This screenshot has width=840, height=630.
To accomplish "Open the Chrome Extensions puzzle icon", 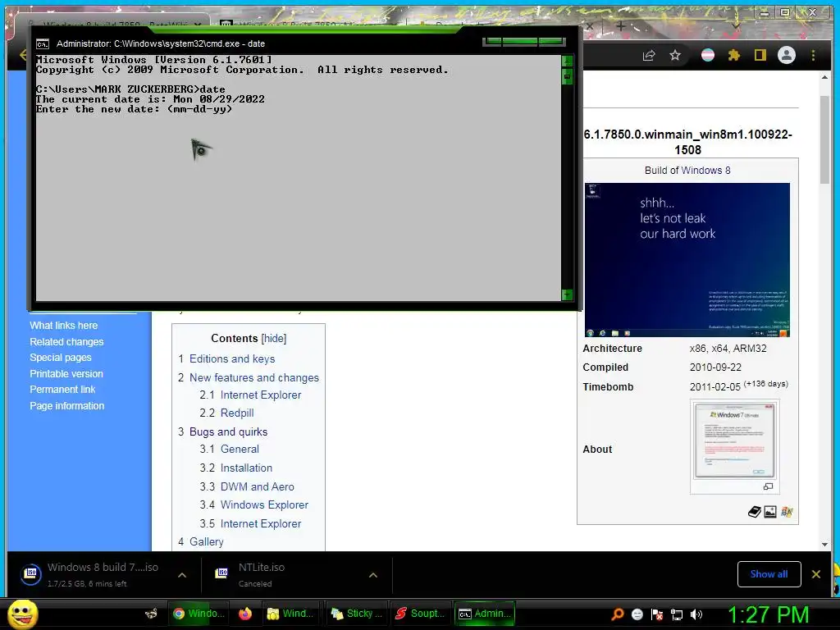I will click(734, 55).
